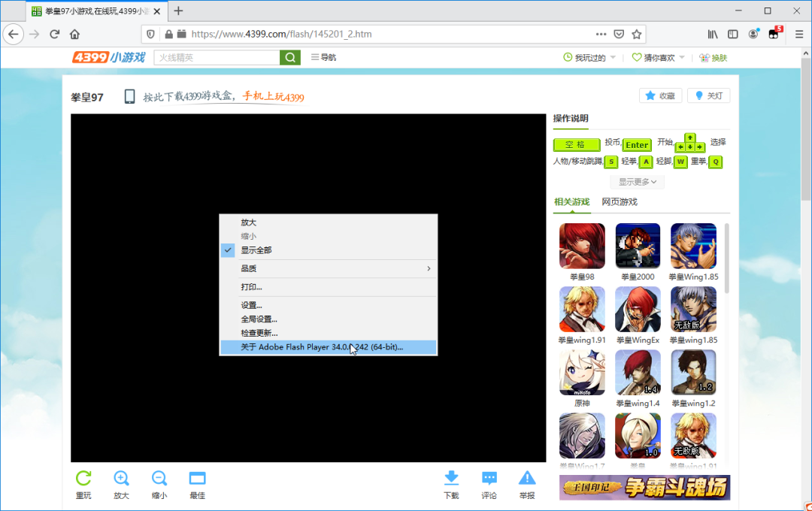Save page to Pocket icon

pos(619,34)
